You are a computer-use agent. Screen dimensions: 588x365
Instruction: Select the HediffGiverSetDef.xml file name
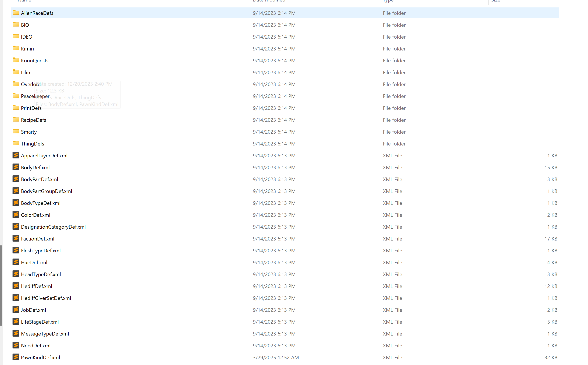click(46, 298)
